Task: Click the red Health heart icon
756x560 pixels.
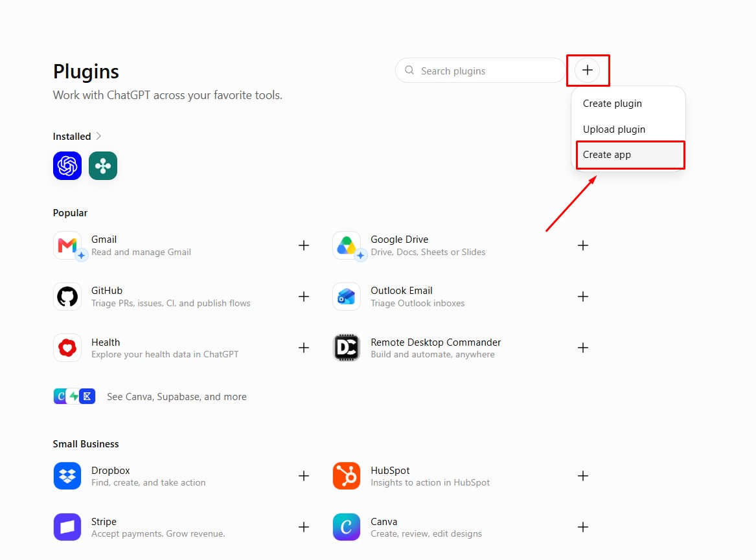Action: [67, 348]
